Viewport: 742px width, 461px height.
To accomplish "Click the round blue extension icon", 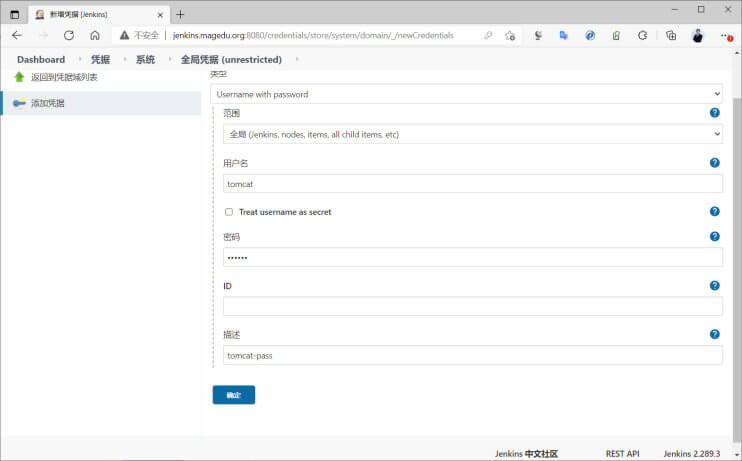I will pos(590,35).
